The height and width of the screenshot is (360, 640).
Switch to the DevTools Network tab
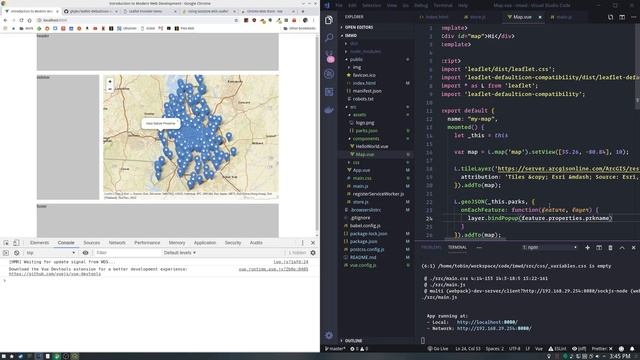pyautogui.click(x=117, y=242)
